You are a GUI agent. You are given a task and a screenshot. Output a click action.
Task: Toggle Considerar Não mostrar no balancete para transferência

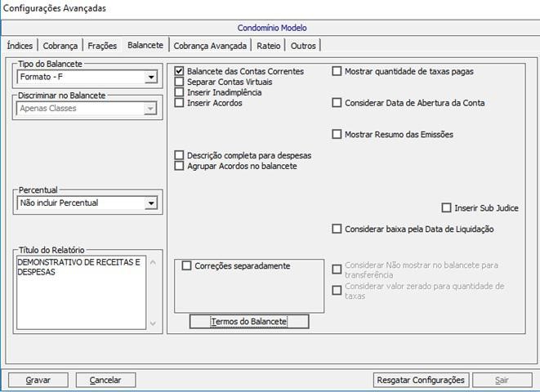pos(337,269)
